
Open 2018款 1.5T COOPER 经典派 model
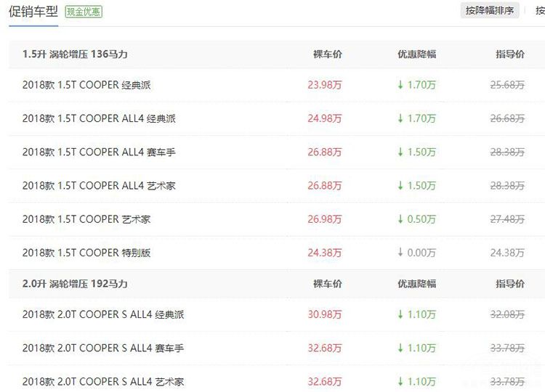(86, 85)
